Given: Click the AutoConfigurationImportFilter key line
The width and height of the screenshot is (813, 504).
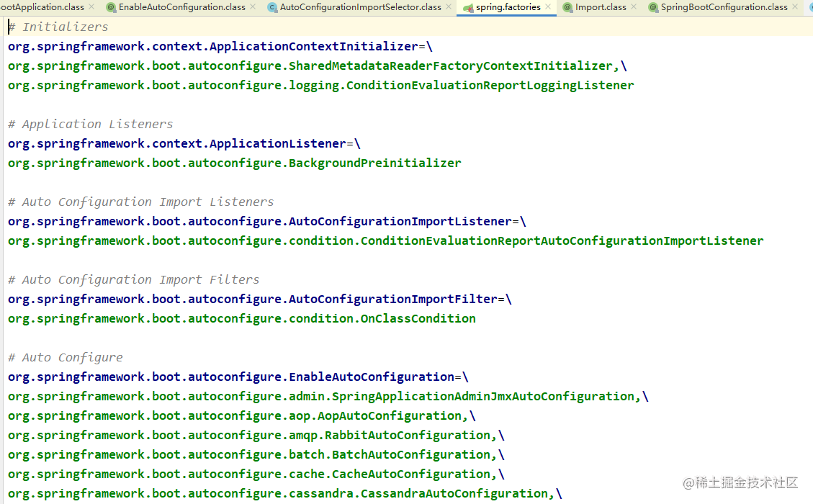Looking at the screenshot, I should pos(260,300).
